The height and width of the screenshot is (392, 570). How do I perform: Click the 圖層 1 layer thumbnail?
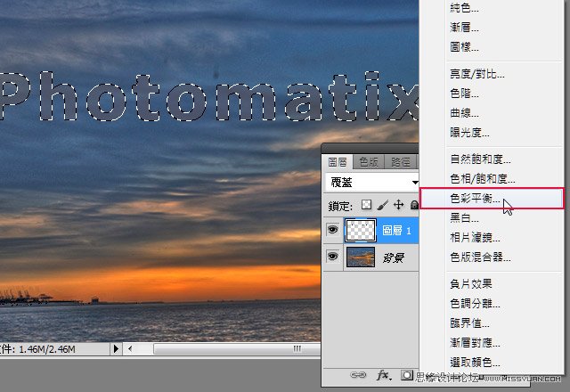pos(360,230)
